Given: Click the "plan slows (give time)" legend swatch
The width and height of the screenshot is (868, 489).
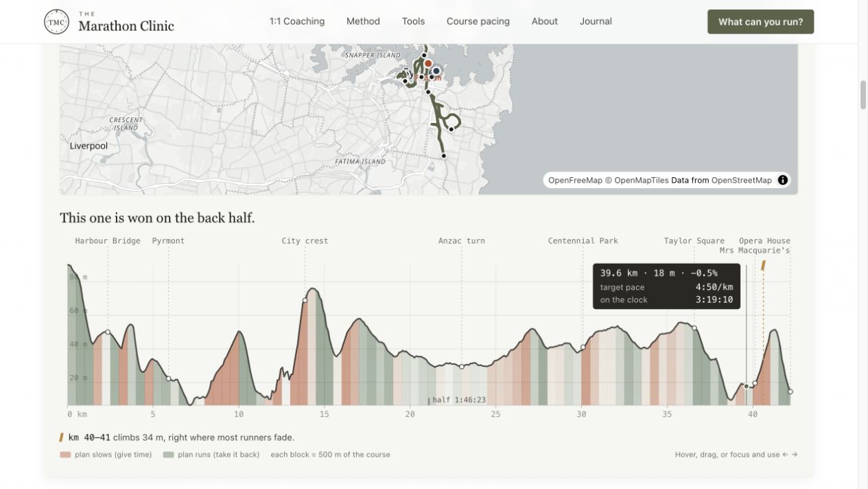Looking at the screenshot, I should (65, 455).
